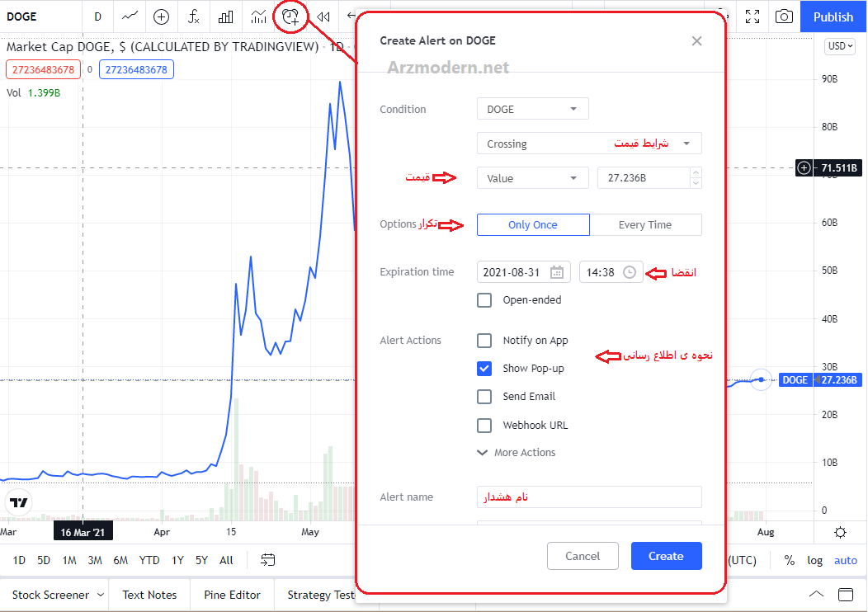Enable Webhook URL checkbox
This screenshot has height=612, width=868.
click(x=484, y=425)
